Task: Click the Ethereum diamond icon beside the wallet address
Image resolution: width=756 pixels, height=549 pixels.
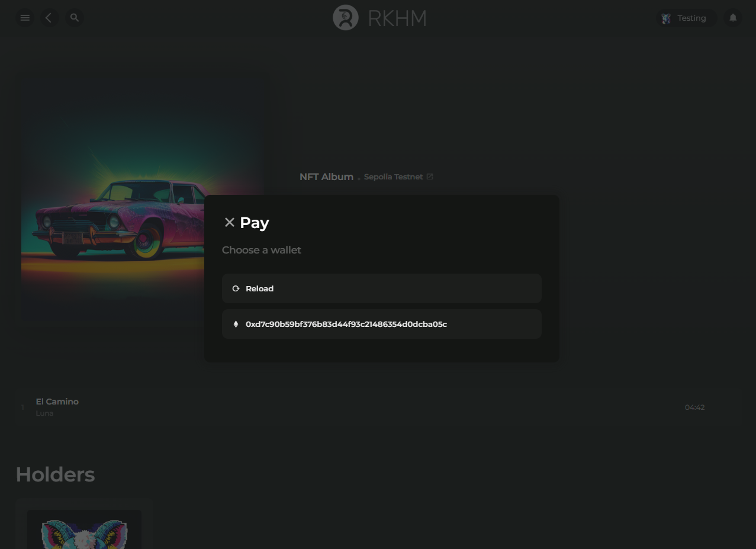Action: pos(236,324)
